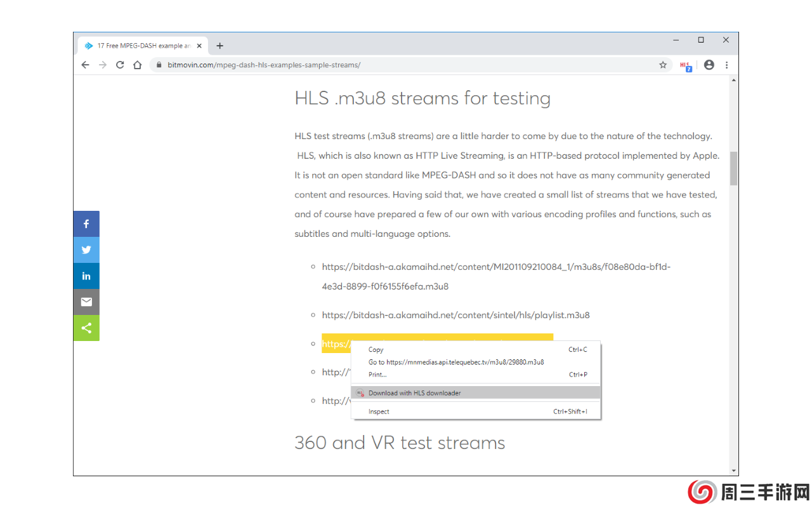Open the Chrome three-dot menu
This screenshot has height=508, width=812.
pyautogui.click(x=726, y=64)
